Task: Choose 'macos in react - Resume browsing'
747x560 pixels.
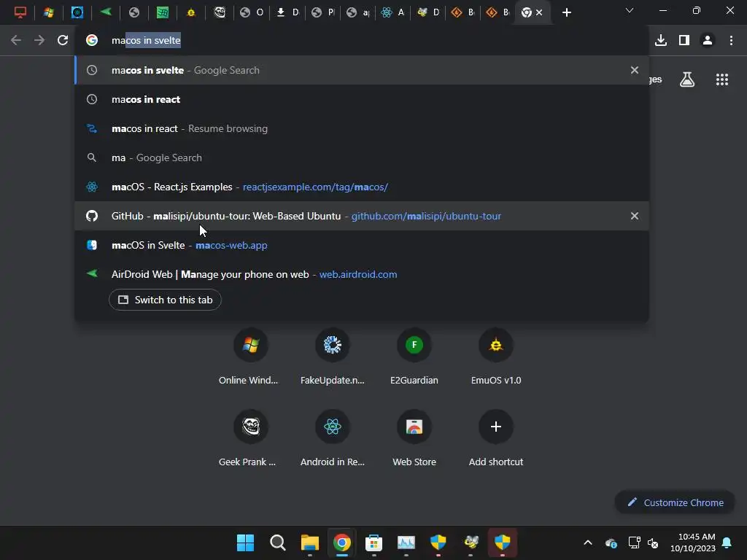Action: (362, 128)
